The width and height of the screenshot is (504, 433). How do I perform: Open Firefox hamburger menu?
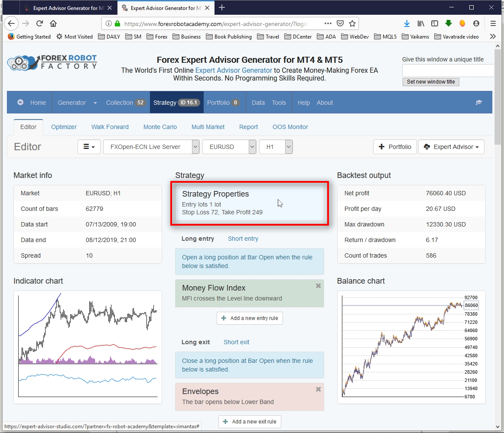pos(493,23)
